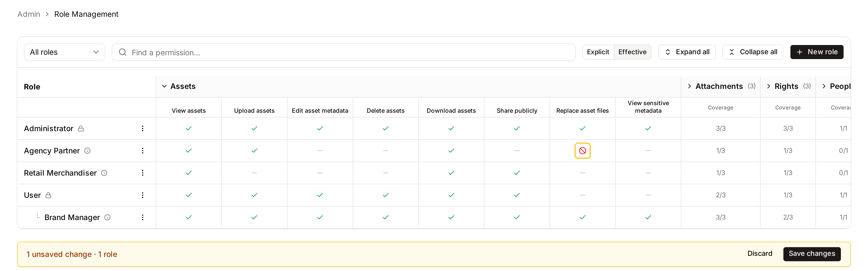Go to the Admin breadcrumb
Viewport: 868px width, 271px height.
(29, 14)
